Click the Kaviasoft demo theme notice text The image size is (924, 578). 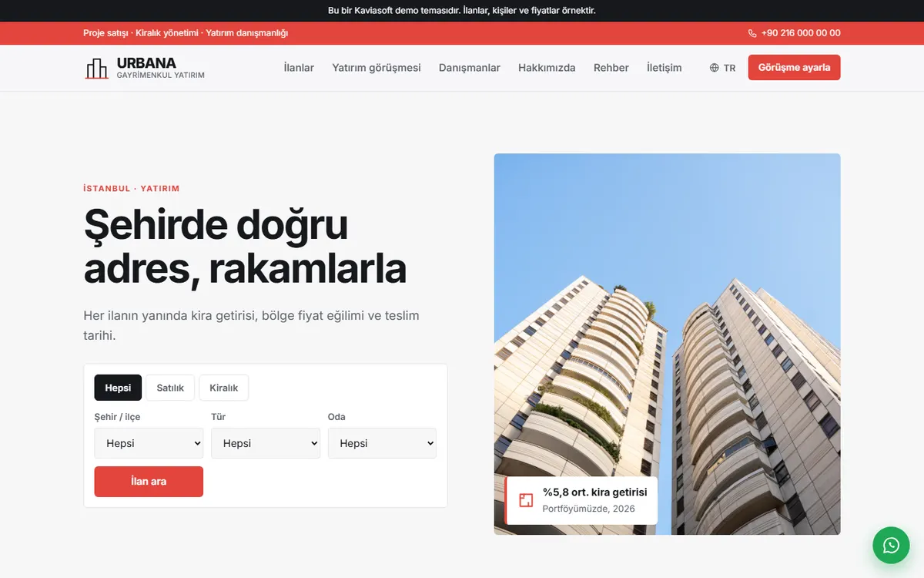coord(462,11)
